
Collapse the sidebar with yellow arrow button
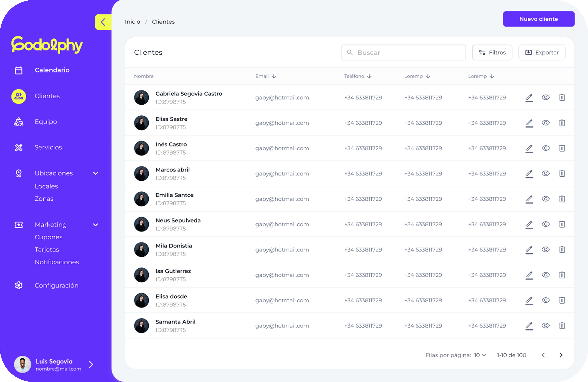[103, 22]
